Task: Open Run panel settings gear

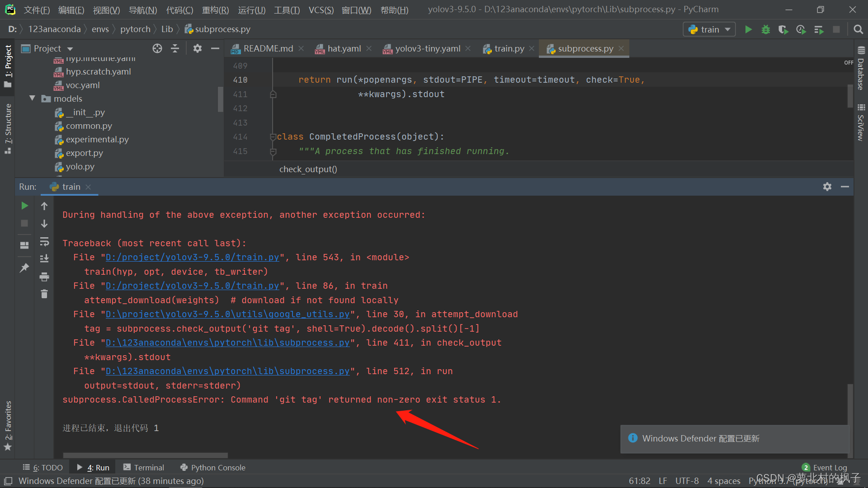Action: coord(827,187)
